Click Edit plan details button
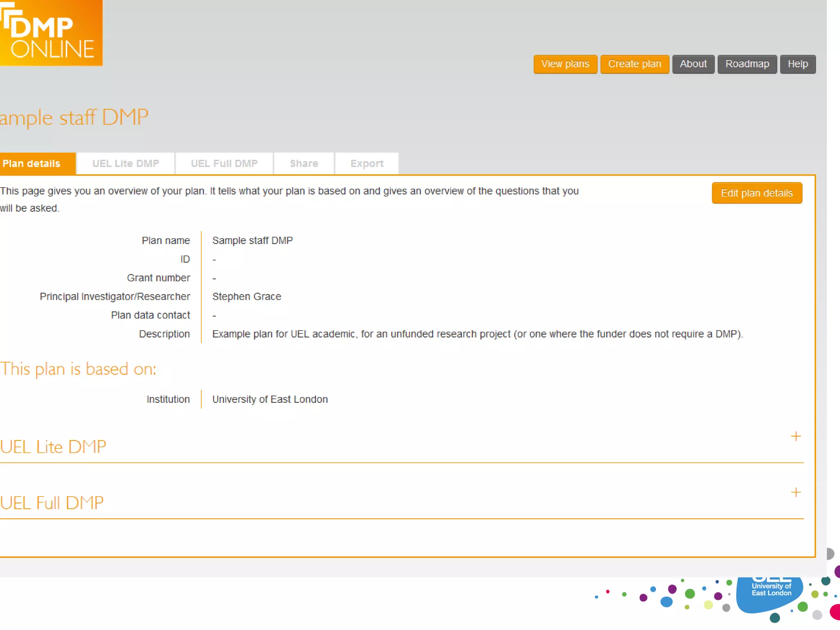The height and width of the screenshot is (630, 840). 756,193
